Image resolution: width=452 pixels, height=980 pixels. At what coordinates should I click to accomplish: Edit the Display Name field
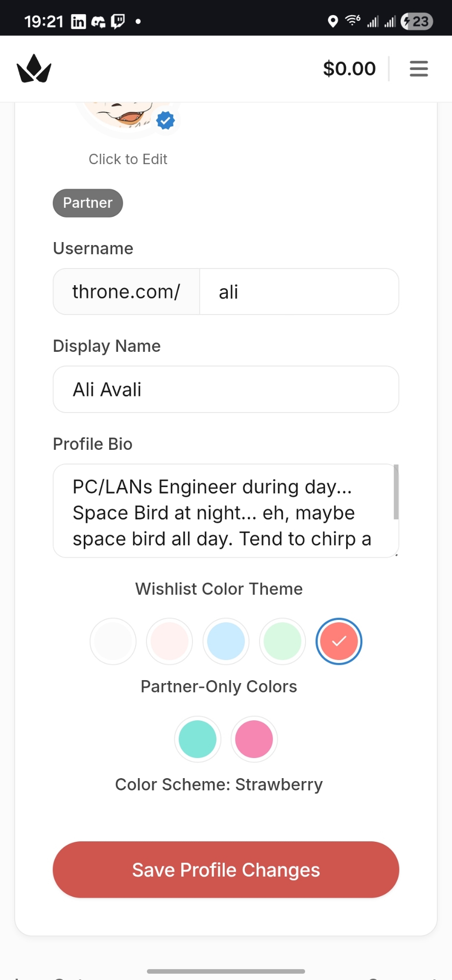(226, 390)
